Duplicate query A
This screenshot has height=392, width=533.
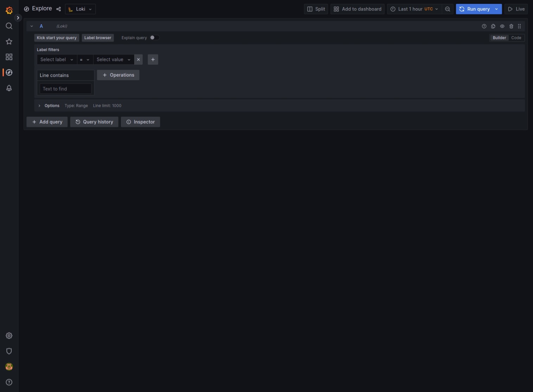493,26
